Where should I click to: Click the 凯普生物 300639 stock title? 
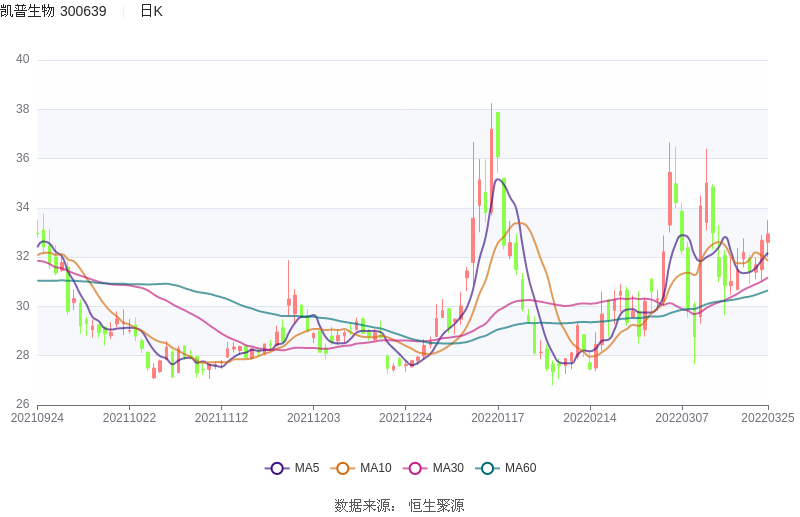pyautogui.click(x=54, y=11)
